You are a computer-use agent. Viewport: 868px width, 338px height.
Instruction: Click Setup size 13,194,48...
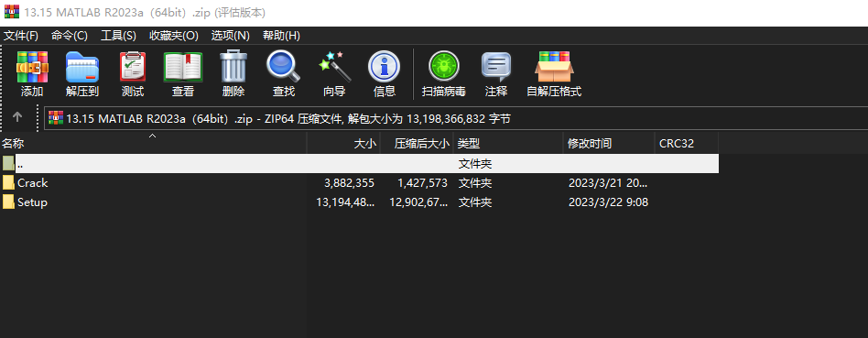(x=345, y=202)
